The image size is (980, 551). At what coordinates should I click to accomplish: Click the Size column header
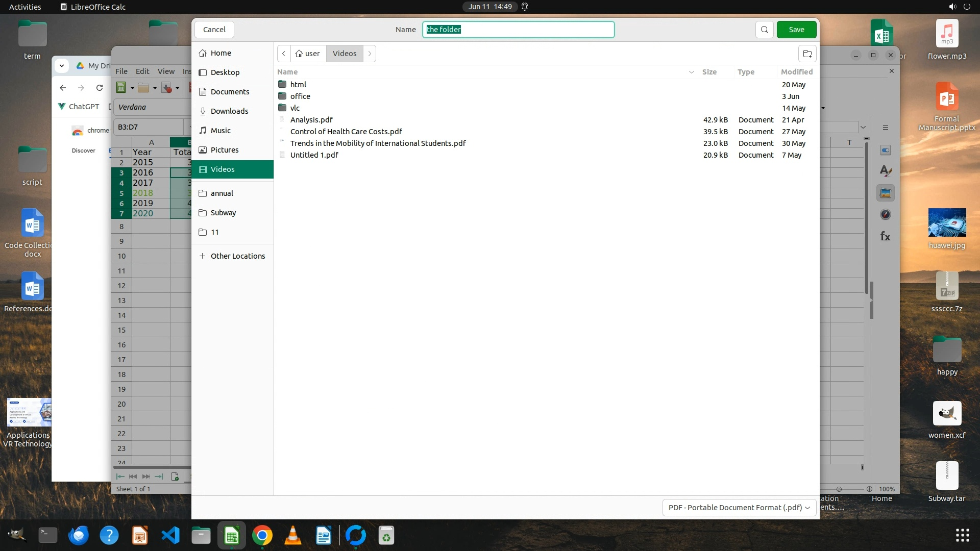[x=709, y=72]
